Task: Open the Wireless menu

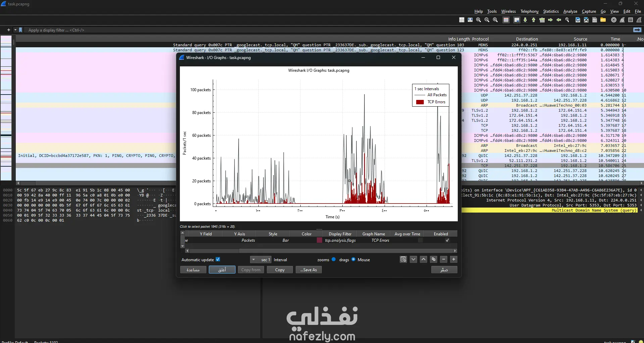Action: point(508,11)
